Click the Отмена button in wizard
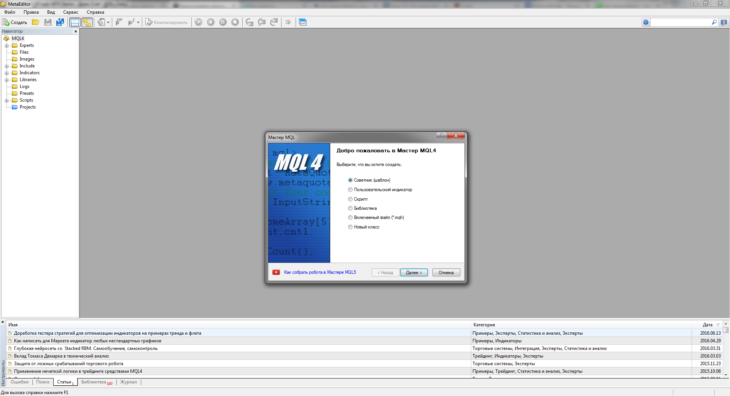Screen dimensions: 730x396 (446, 273)
